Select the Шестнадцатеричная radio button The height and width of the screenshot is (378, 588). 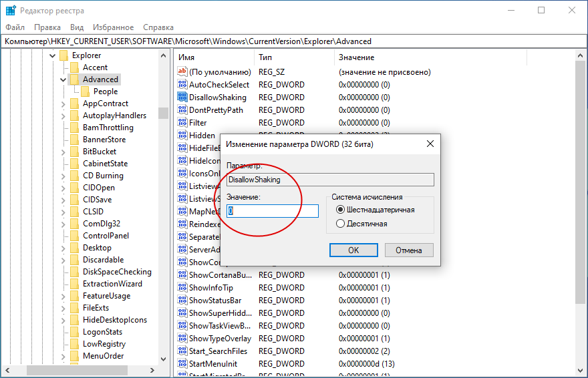(341, 210)
